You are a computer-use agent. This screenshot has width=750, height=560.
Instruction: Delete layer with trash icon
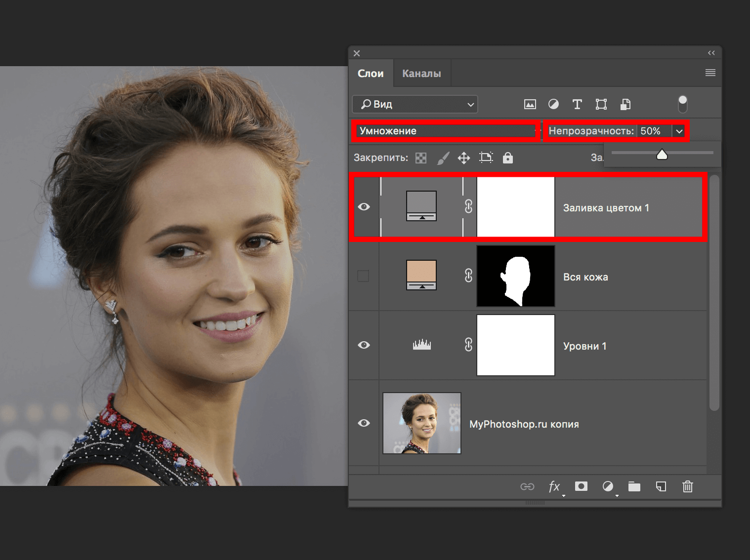pyautogui.click(x=687, y=487)
